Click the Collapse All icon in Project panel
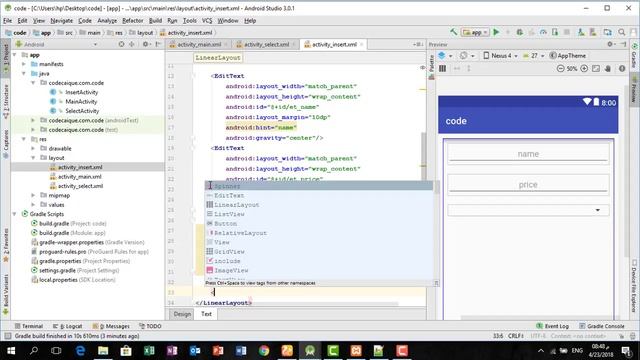The height and width of the screenshot is (360, 640). 131,44
